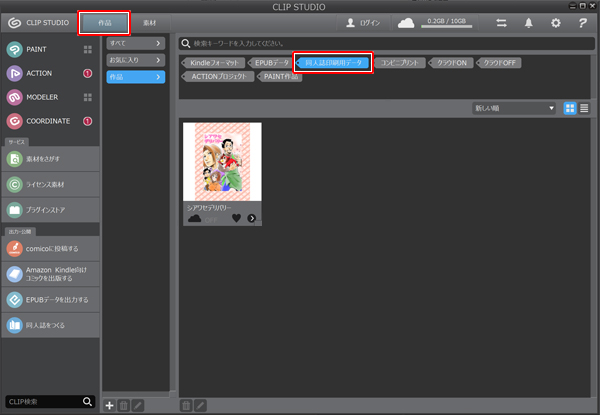Image resolution: width=600 pixels, height=415 pixels.
Task: Edit category using the pencil icon
Action: click(138, 405)
